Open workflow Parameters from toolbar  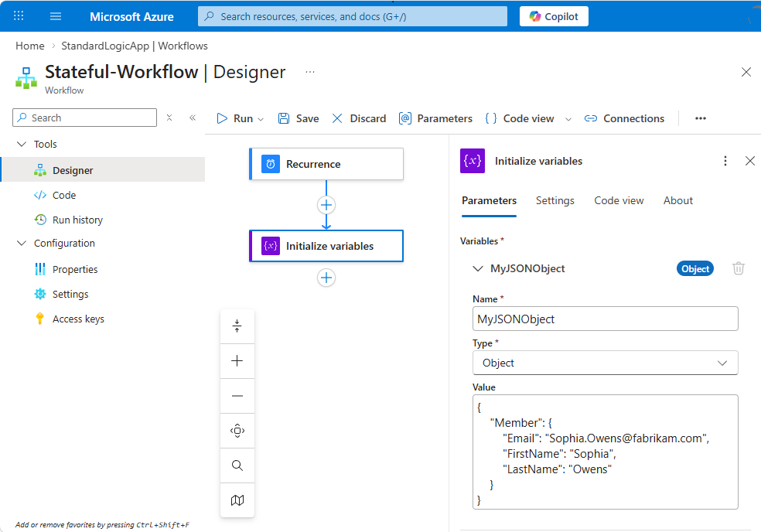pyautogui.click(x=435, y=118)
